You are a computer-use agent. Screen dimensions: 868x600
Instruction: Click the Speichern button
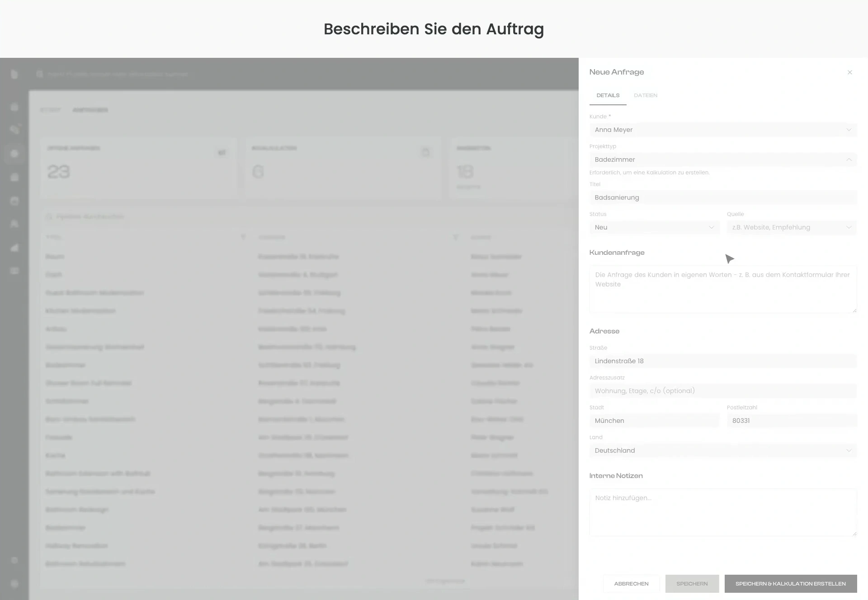tap(692, 584)
